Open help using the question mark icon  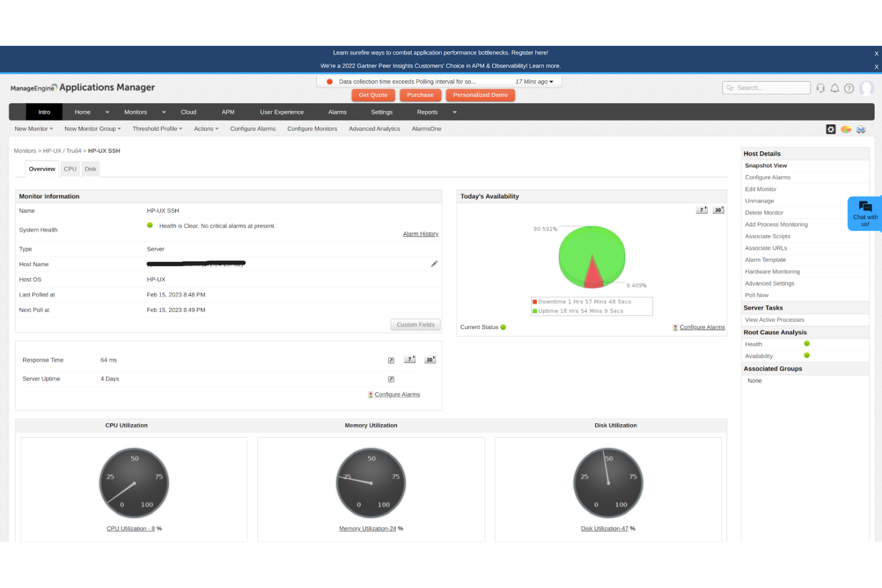point(849,88)
